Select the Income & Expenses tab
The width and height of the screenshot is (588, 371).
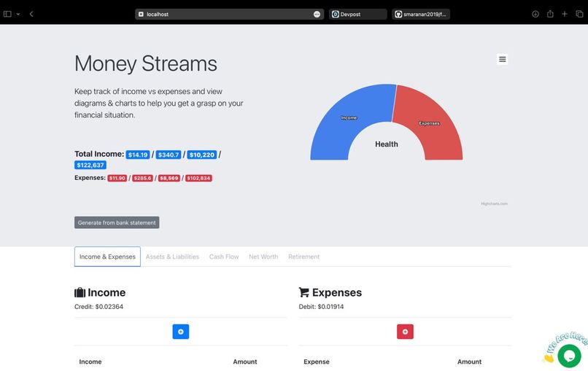point(107,257)
